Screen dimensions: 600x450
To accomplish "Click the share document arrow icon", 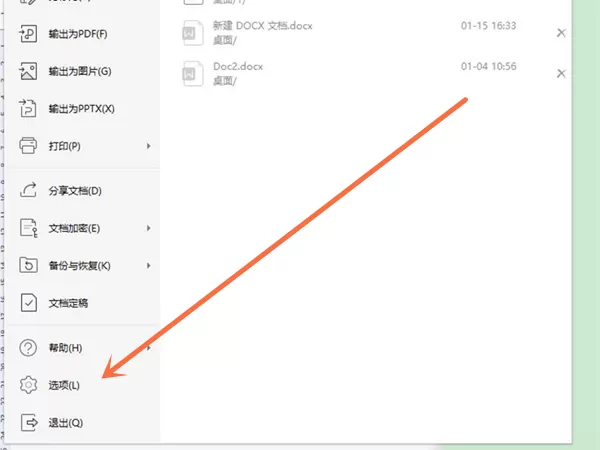I will point(28,190).
